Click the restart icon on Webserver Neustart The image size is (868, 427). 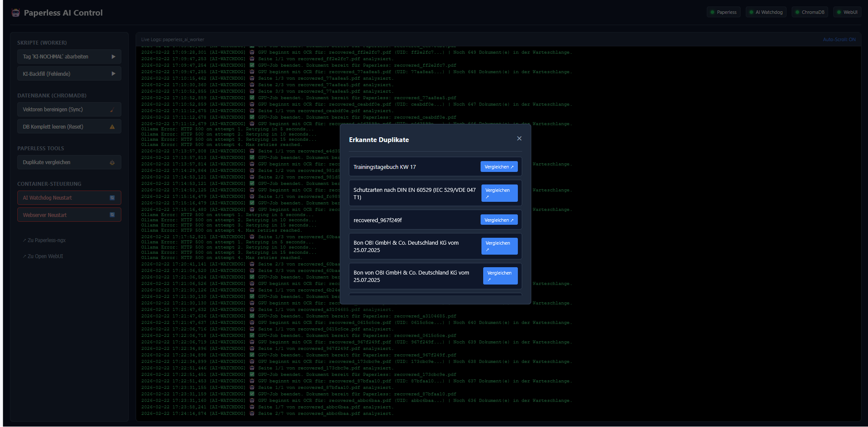click(x=112, y=215)
